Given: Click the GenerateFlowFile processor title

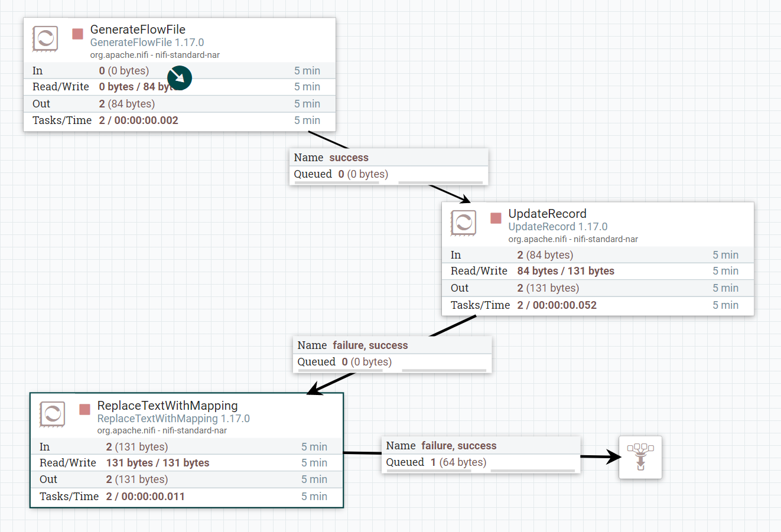Looking at the screenshot, I should point(138,30).
